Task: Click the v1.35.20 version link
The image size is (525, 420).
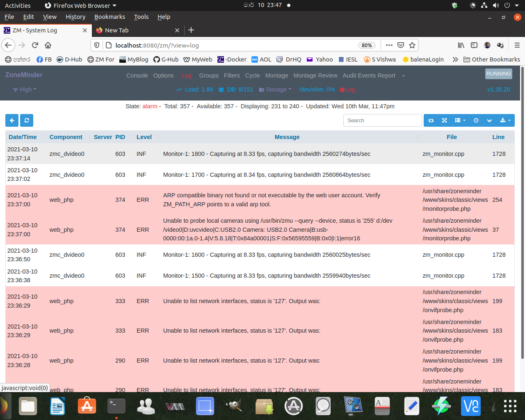Action: coord(498,89)
